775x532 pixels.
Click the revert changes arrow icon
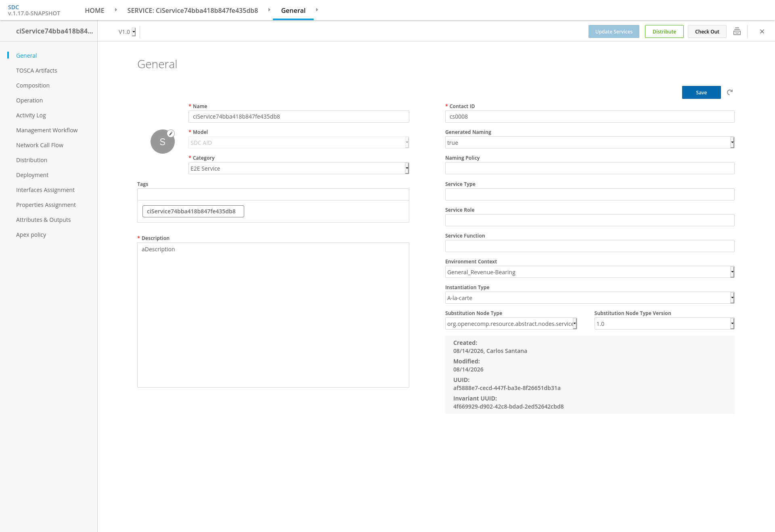coord(730,92)
